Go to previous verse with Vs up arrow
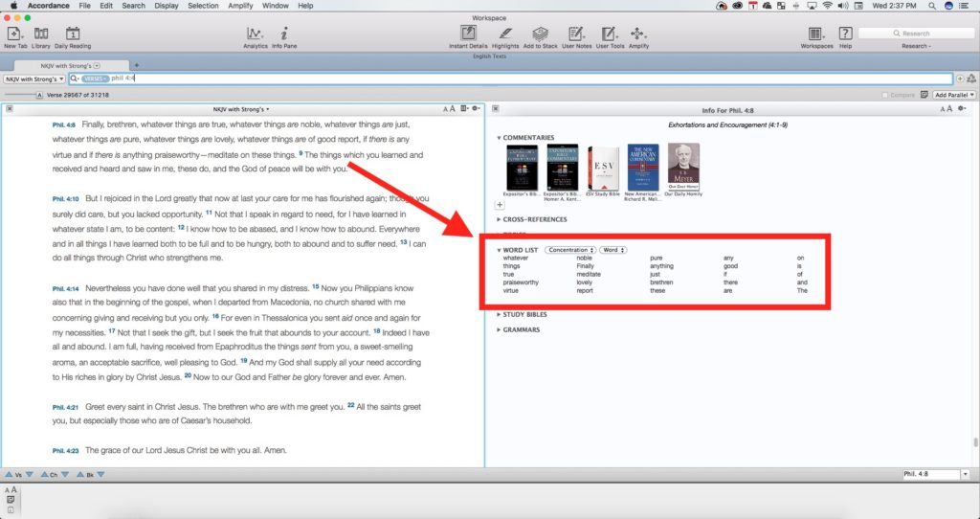 (x=9, y=475)
